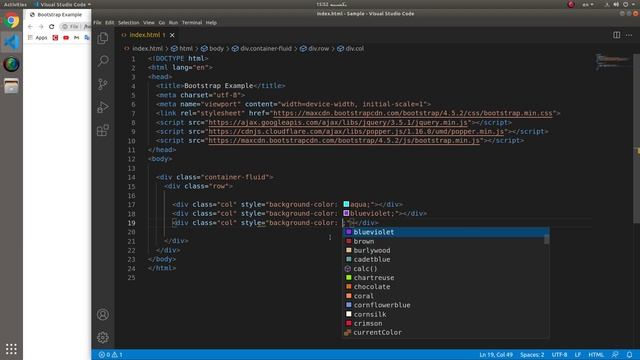Open the Extensions view

103,131
